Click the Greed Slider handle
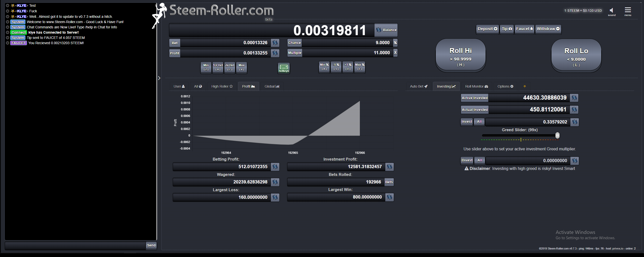The width and height of the screenshot is (644, 257). coord(557,136)
